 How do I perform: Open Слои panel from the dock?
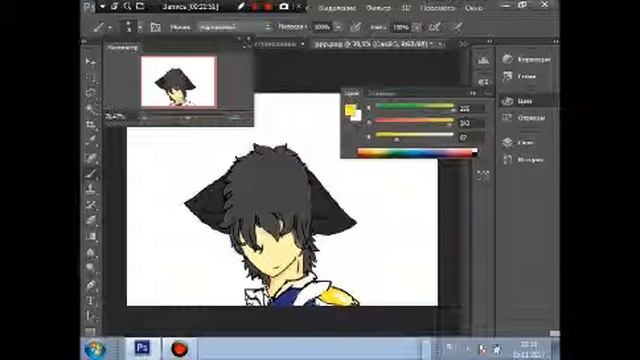[x=518, y=142]
